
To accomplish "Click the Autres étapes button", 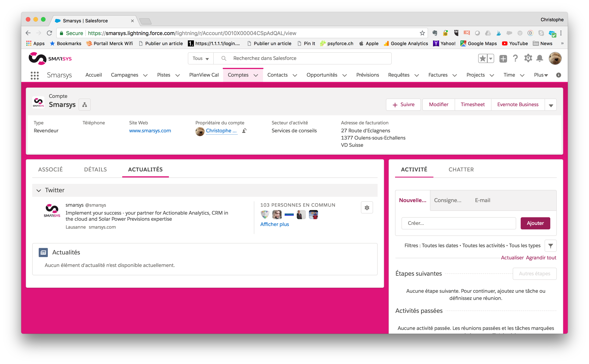I will pyautogui.click(x=534, y=274).
